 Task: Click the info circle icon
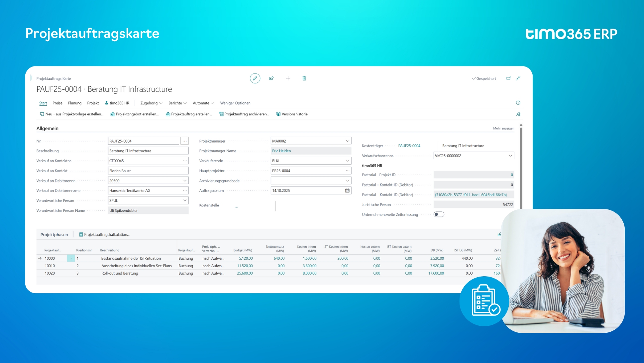[518, 103]
